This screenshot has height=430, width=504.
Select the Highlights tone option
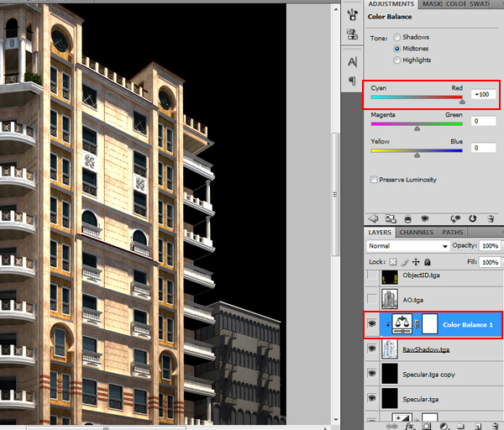396,60
